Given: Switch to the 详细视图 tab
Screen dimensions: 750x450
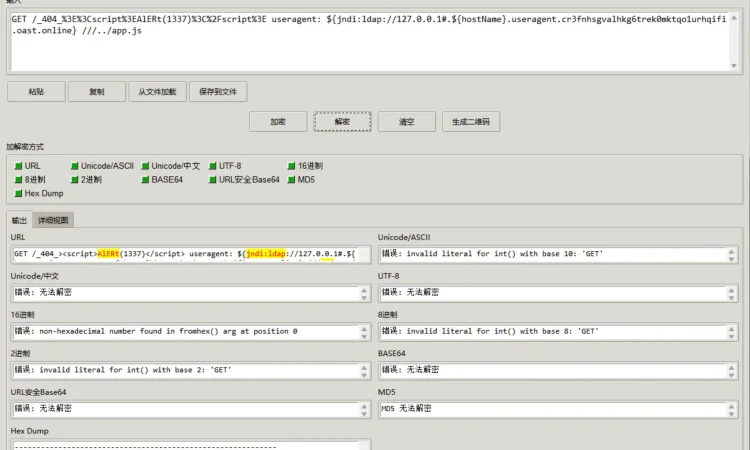Looking at the screenshot, I should [54, 220].
